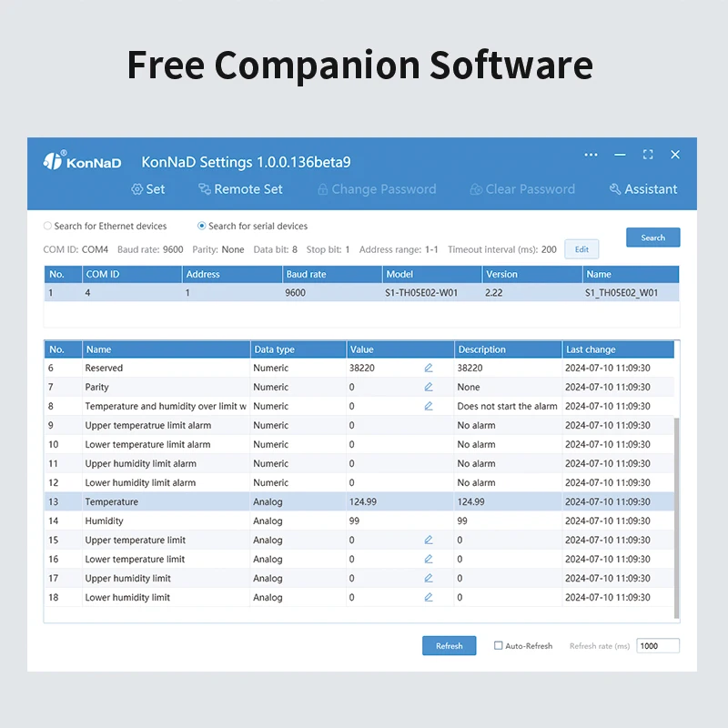Select the Temperature row
Viewport: 728px width, 728px height.
(359, 501)
